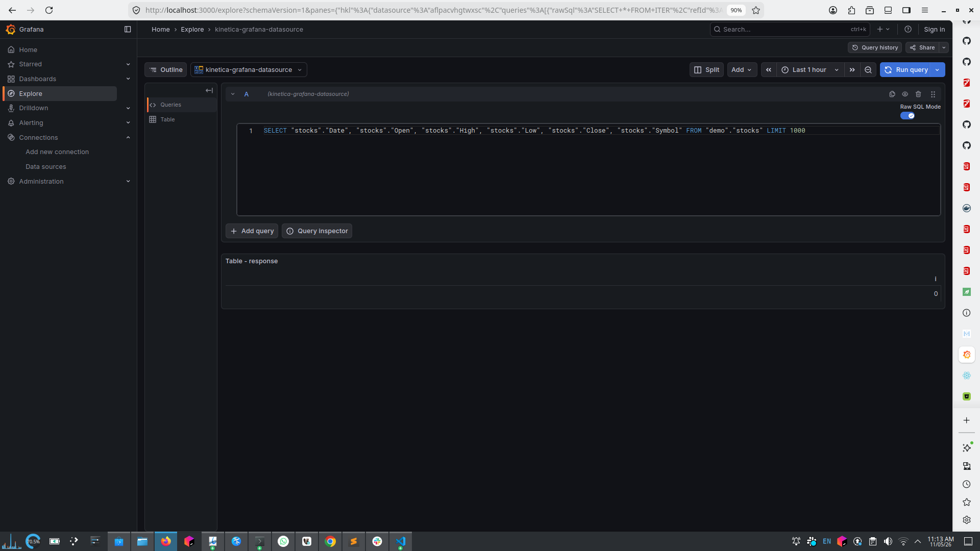Open Data sources in sidebar
This screenshot has width=980, height=551.
(x=46, y=167)
